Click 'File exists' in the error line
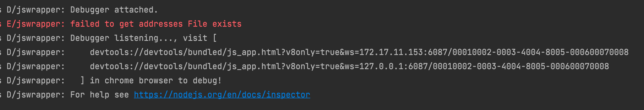 [x=214, y=24]
